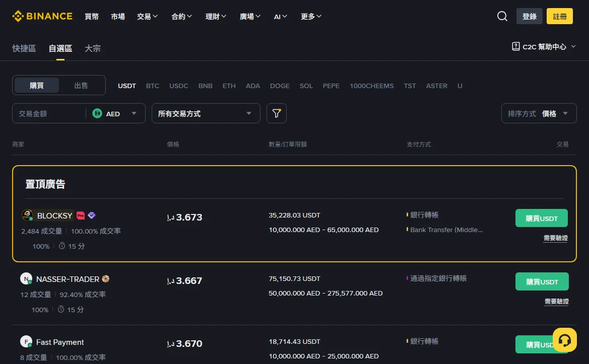Select the DOGE coin tab
This screenshot has height=364, width=589.
pos(280,86)
